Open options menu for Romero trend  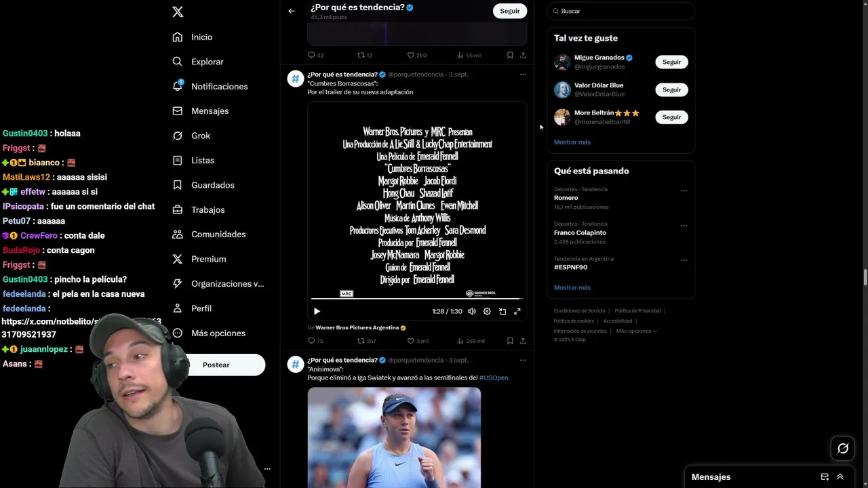(x=684, y=190)
